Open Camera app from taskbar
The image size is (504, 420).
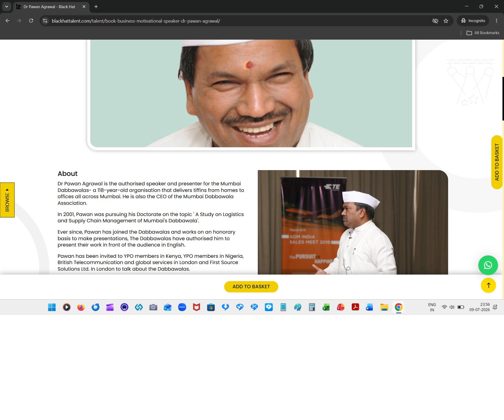[153, 307]
